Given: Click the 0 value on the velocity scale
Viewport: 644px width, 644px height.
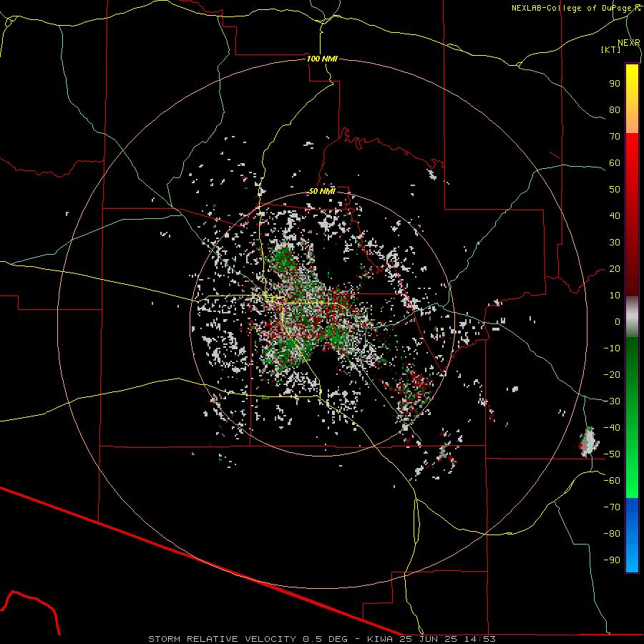Looking at the screenshot, I should coord(618,322).
